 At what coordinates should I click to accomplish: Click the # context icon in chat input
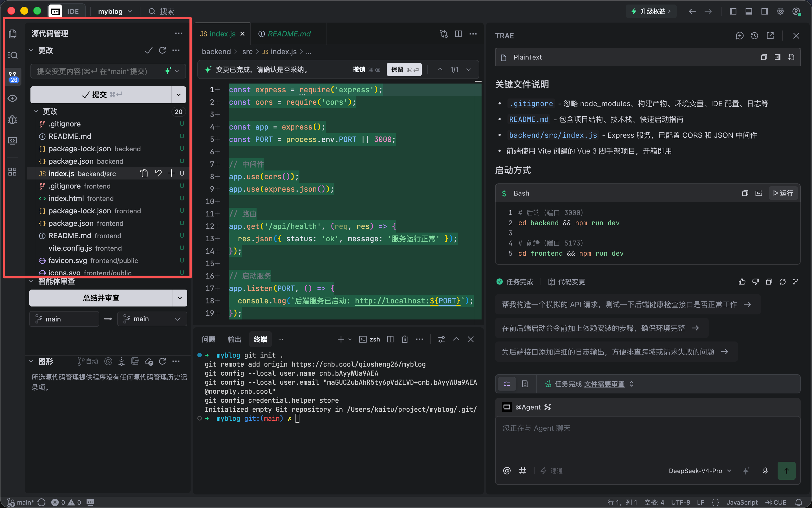coord(523,471)
